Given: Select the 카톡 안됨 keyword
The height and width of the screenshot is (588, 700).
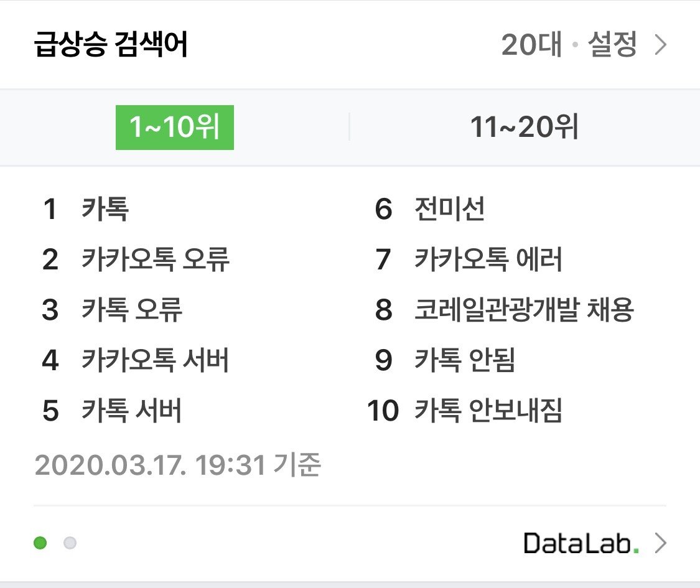Looking at the screenshot, I should click(464, 360).
